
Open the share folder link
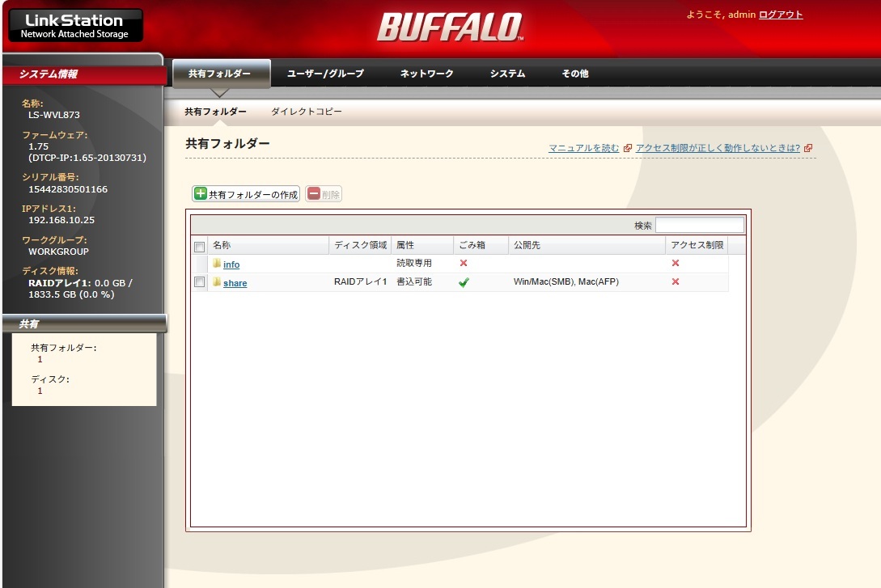(235, 283)
